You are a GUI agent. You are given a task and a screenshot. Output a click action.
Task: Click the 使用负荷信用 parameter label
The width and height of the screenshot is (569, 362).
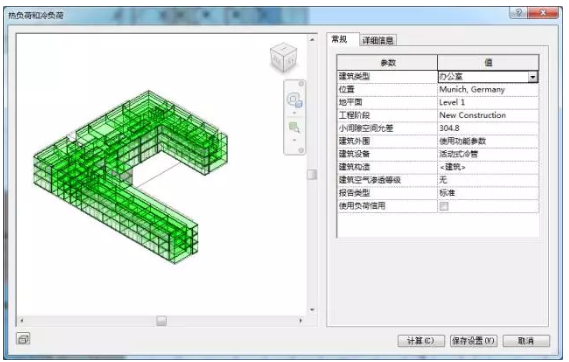362,206
